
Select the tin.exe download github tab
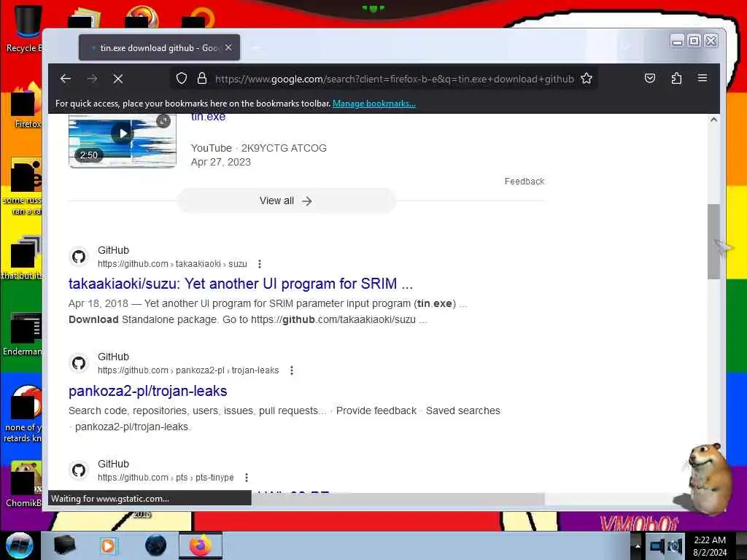[x=159, y=47]
